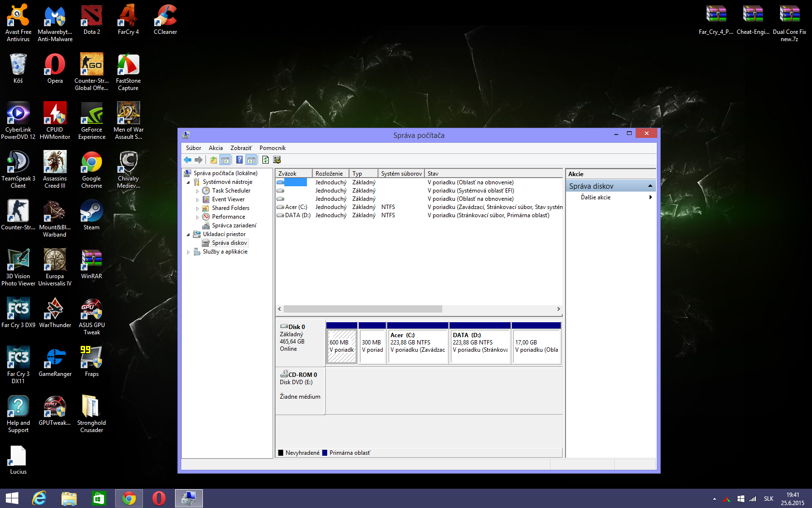The height and width of the screenshot is (508, 812).
Task: Click the Up one level folder icon
Action: 213,160
